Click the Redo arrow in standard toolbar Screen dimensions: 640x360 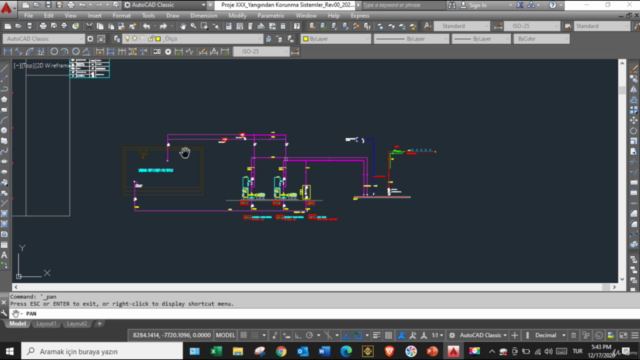coord(163,26)
